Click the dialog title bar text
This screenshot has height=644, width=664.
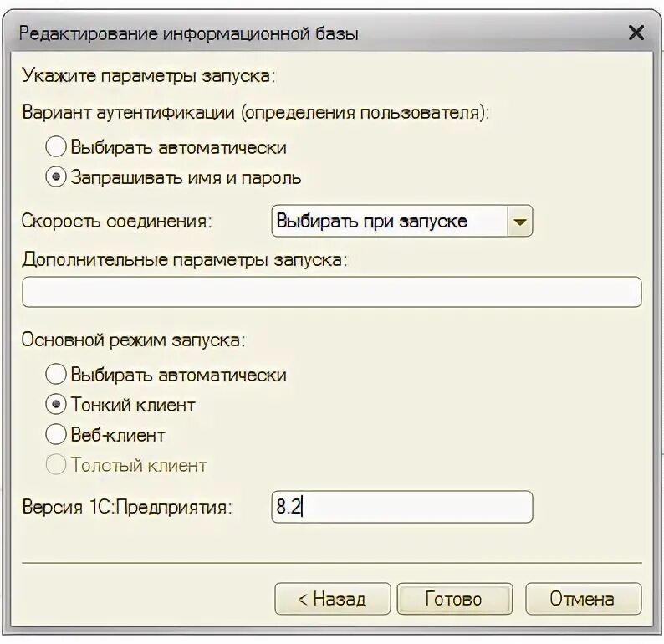(189, 33)
